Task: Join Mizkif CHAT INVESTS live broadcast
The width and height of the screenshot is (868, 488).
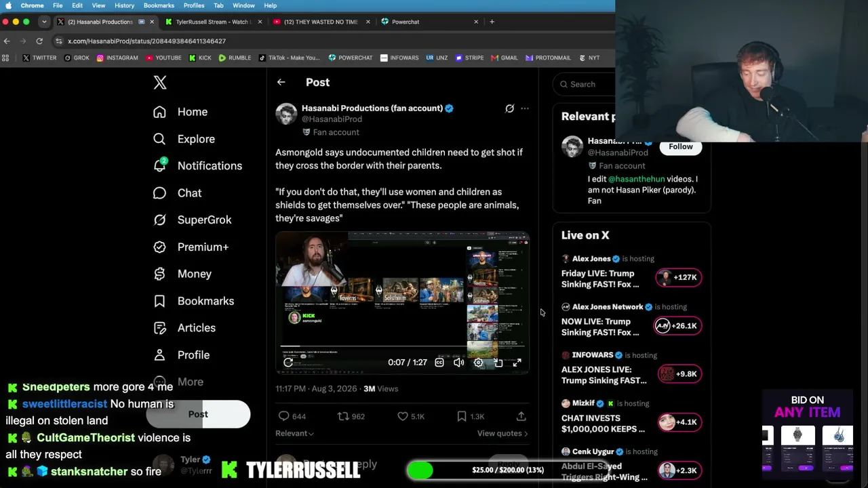Action: pyautogui.click(x=631, y=417)
